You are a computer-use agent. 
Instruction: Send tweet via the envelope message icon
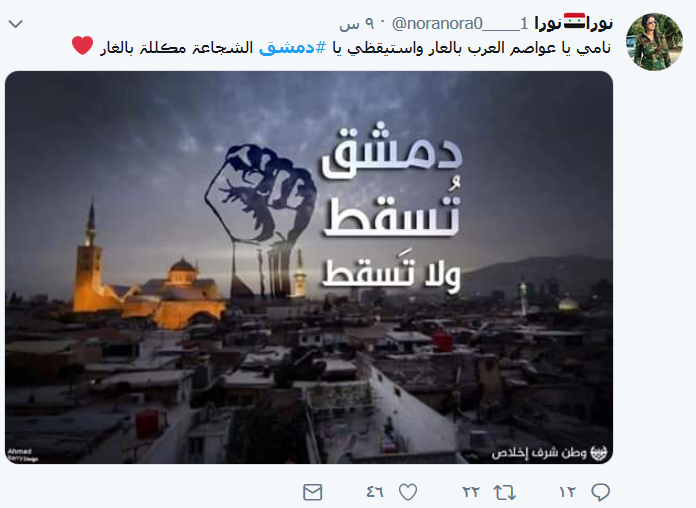point(312,492)
